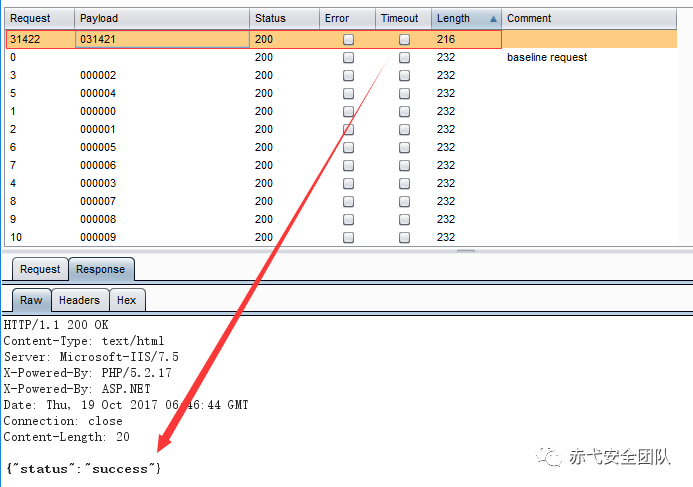Sort results by the Payload column header
The width and height of the screenshot is (693, 487).
pyautogui.click(x=162, y=19)
